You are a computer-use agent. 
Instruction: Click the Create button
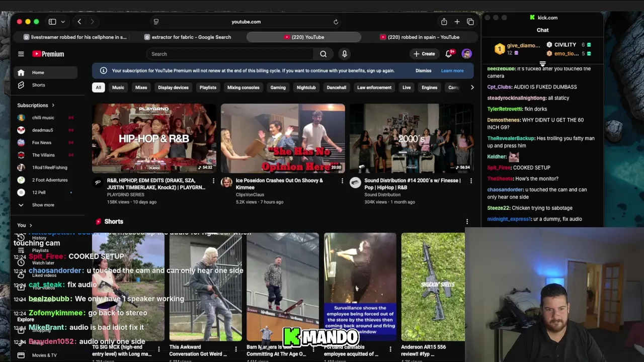click(x=424, y=54)
